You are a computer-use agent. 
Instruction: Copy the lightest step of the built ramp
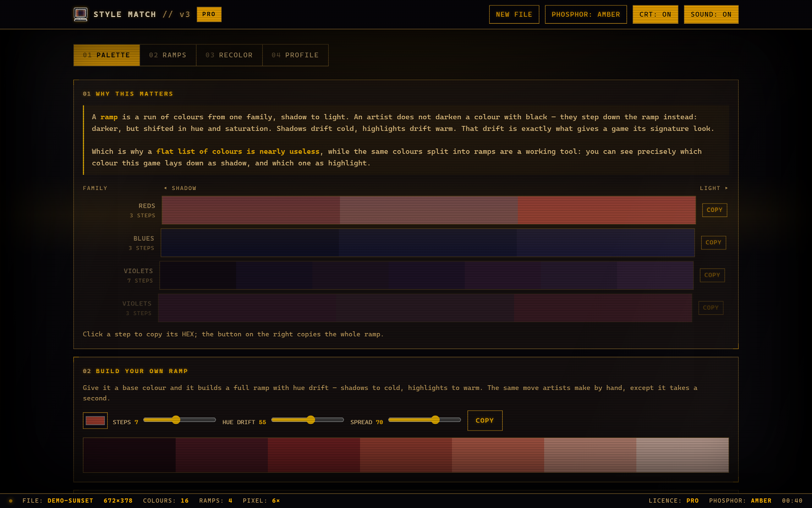(x=683, y=455)
